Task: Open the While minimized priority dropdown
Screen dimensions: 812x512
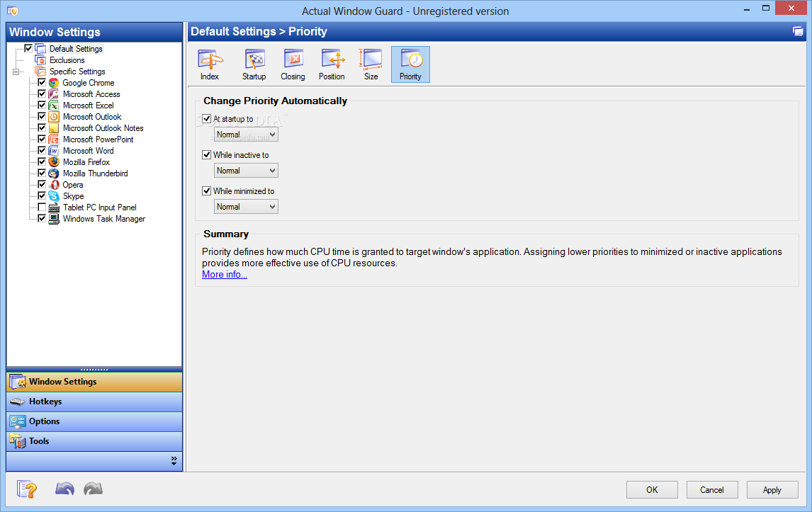Action: (x=246, y=207)
